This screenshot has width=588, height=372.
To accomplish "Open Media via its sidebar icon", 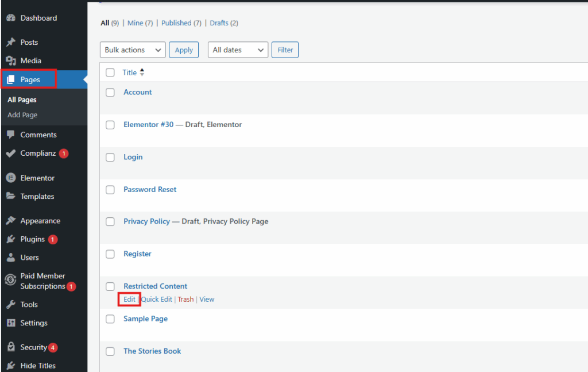I will [x=10, y=61].
